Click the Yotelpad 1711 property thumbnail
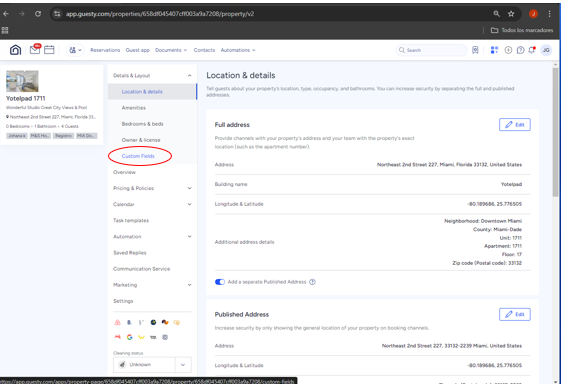This screenshot has width=561, height=384. coord(22,81)
